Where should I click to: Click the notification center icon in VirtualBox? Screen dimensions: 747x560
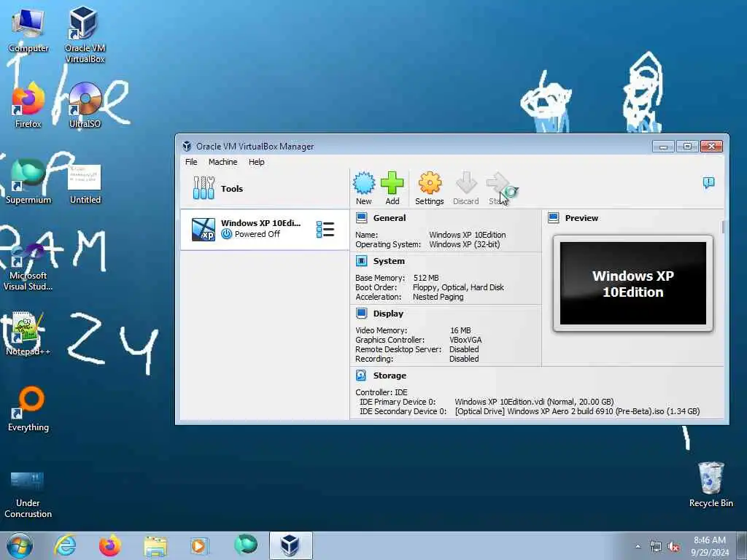(708, 182)
